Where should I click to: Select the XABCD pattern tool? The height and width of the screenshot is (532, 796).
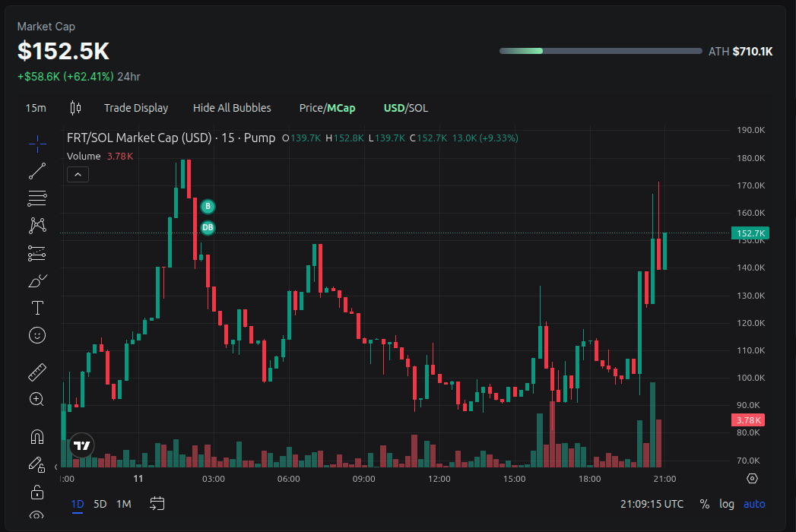36,225
